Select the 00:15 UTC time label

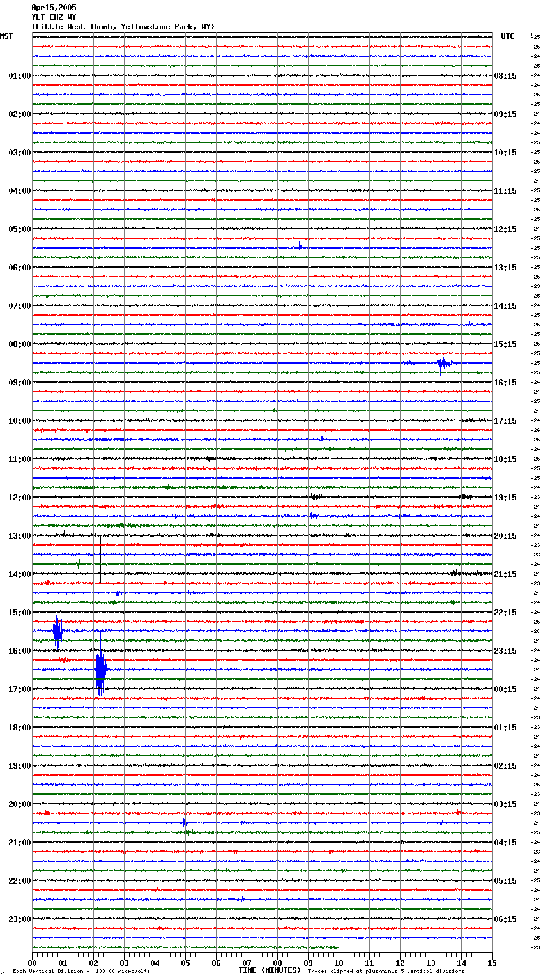pyautogui.click(x=505, y=689)
